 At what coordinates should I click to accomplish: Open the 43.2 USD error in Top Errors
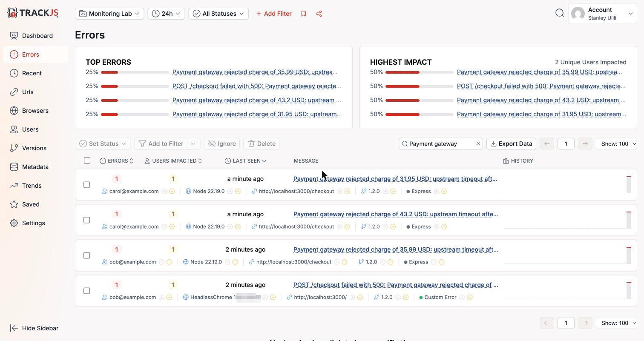tap(257, 100)
